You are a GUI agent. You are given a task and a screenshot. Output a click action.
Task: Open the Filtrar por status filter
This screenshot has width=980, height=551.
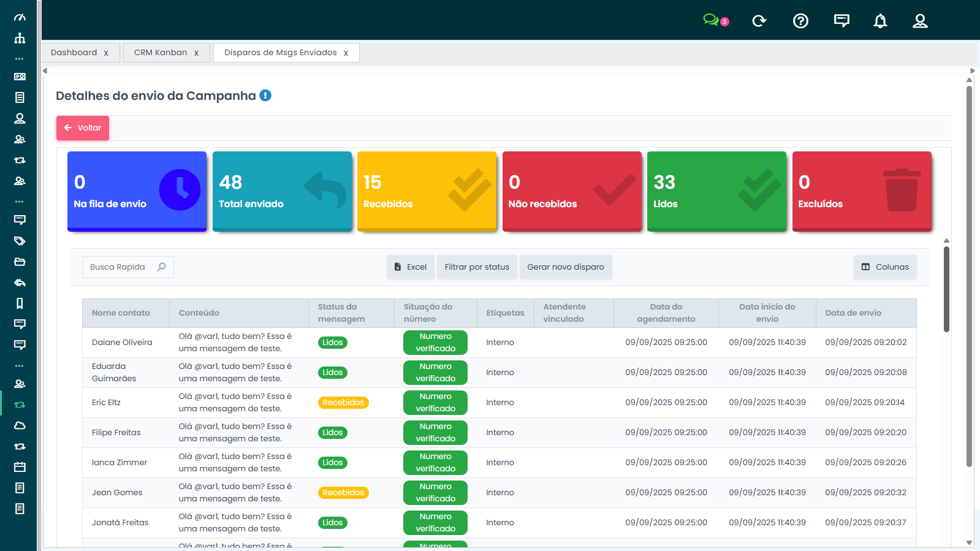coord(477,267)
